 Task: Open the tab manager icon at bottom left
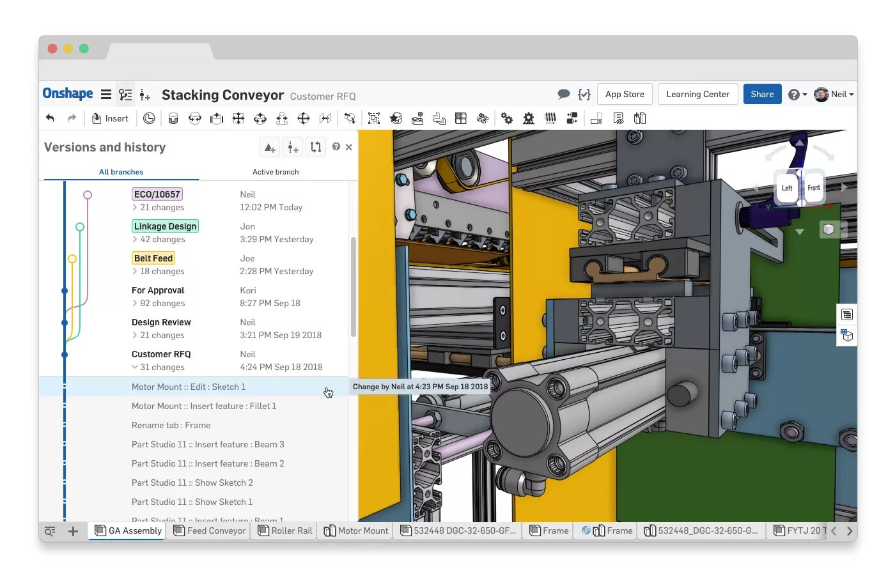(50, 531)
